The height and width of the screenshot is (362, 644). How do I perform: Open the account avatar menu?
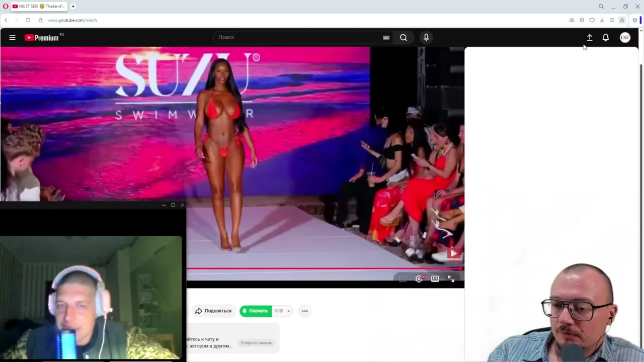(x=625, y=38)
